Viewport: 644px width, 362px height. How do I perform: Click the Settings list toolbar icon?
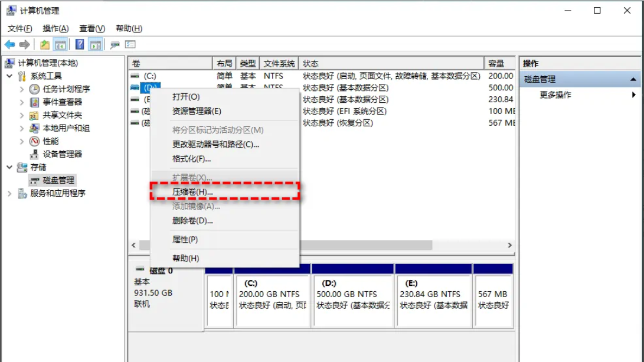pyautogui.click(x=130, y=44)
